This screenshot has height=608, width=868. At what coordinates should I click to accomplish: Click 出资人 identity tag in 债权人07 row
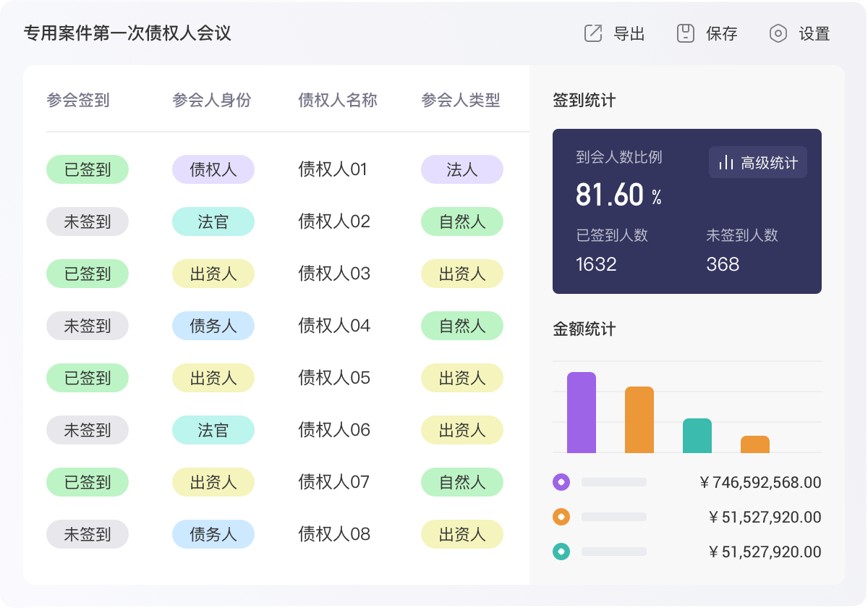213,482
